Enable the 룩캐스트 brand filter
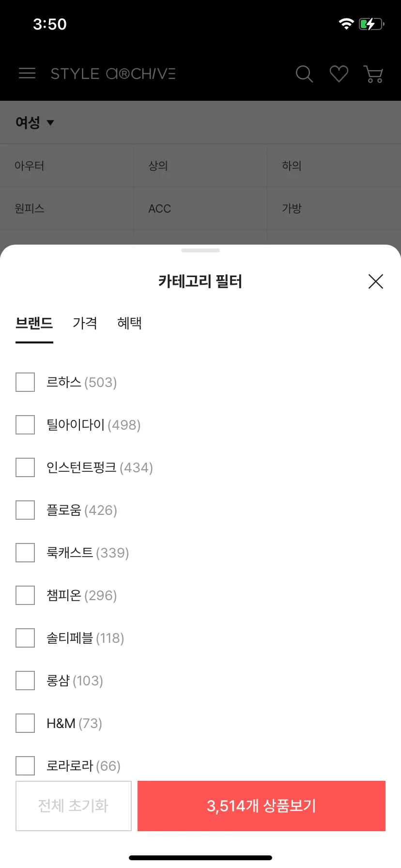This screenshot has width=401, height=868. [25, 553]
